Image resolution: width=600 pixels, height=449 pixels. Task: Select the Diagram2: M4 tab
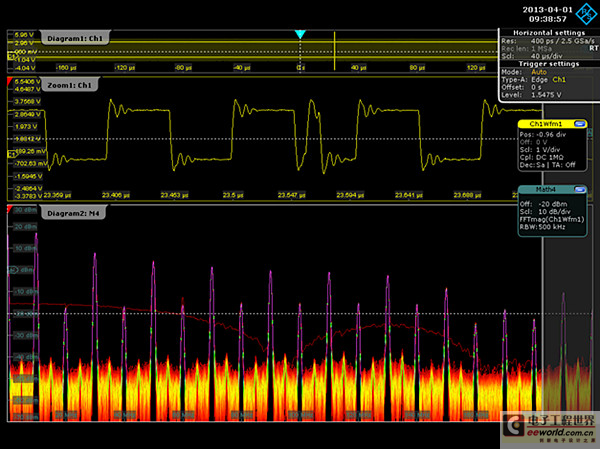click(x=73, y=213)
